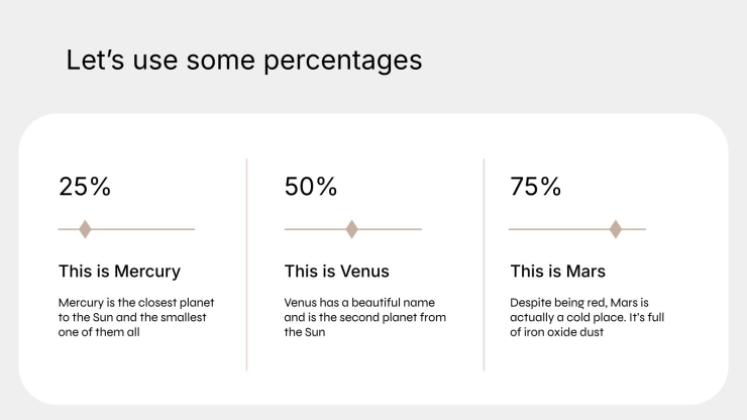Click the diamond marker on Mars slider
The width and height of the screenshot is (747, 420).
click(x=616, y=229)
